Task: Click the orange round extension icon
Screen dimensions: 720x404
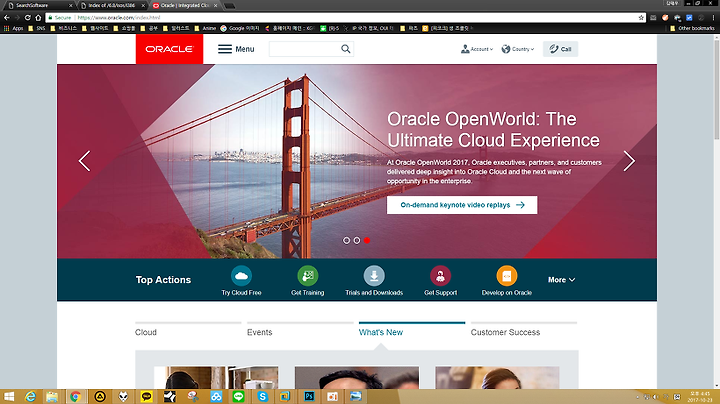Action: [x=665, y=17]
